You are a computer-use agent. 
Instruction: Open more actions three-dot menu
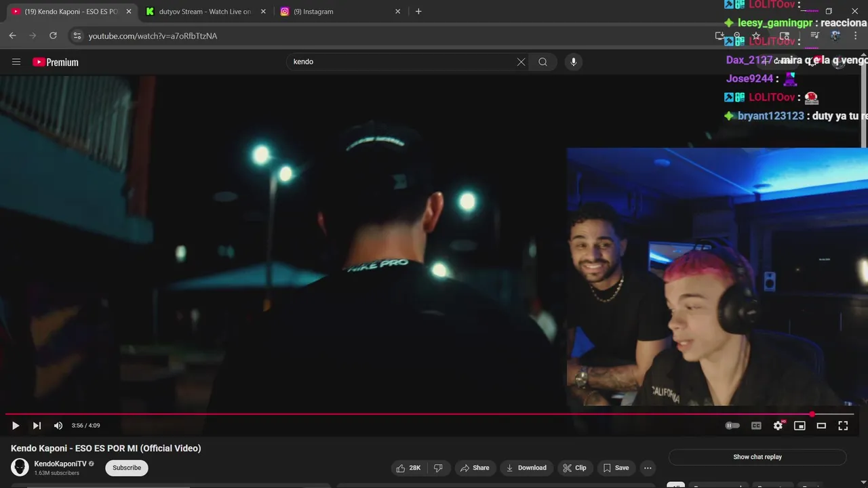[648, 468]
